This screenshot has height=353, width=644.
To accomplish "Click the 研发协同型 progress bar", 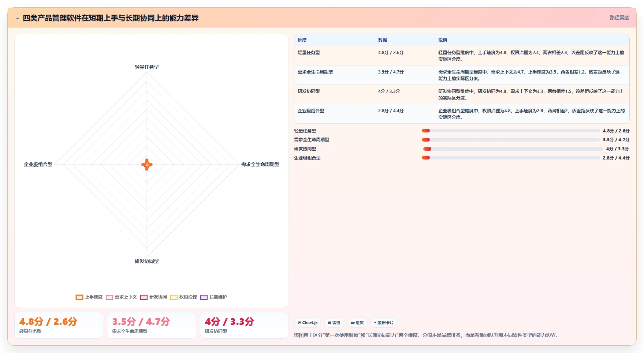I will click(x=513, y=149).
